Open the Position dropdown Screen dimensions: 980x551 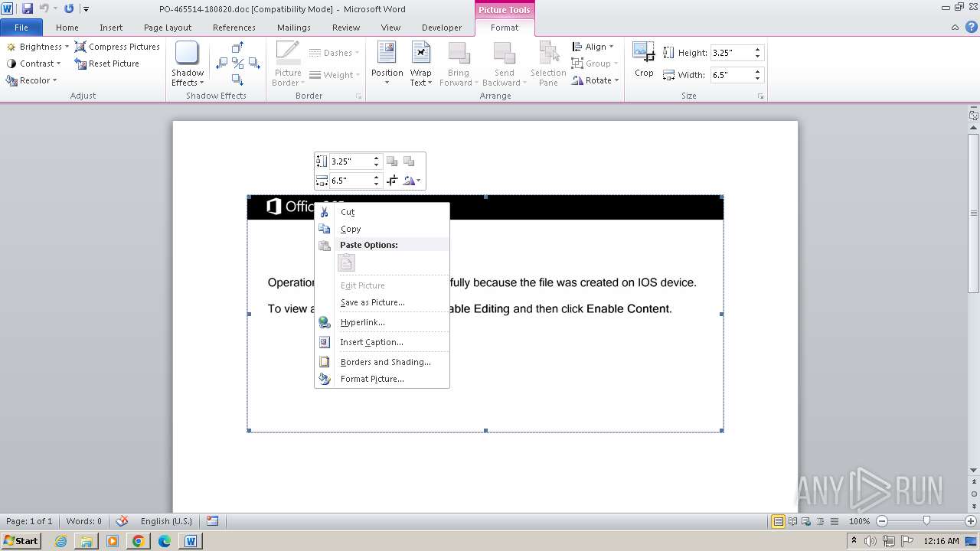[x=387, y=64]
